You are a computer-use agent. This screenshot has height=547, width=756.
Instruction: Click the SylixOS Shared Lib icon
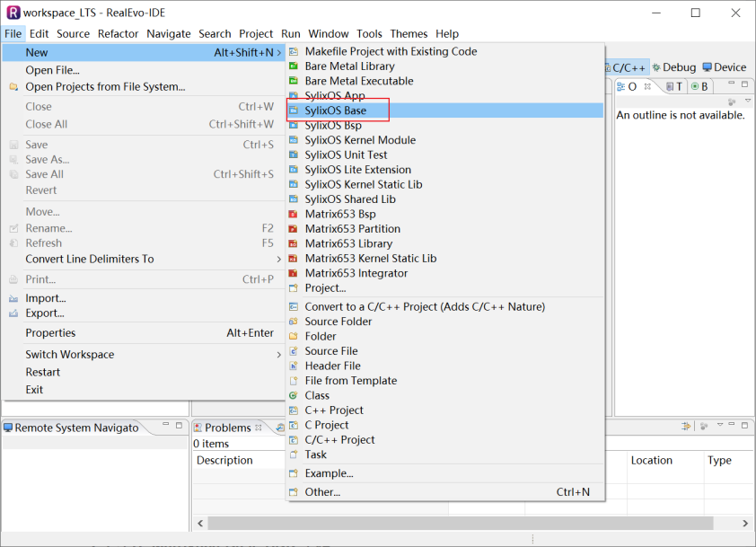[293, 199]
